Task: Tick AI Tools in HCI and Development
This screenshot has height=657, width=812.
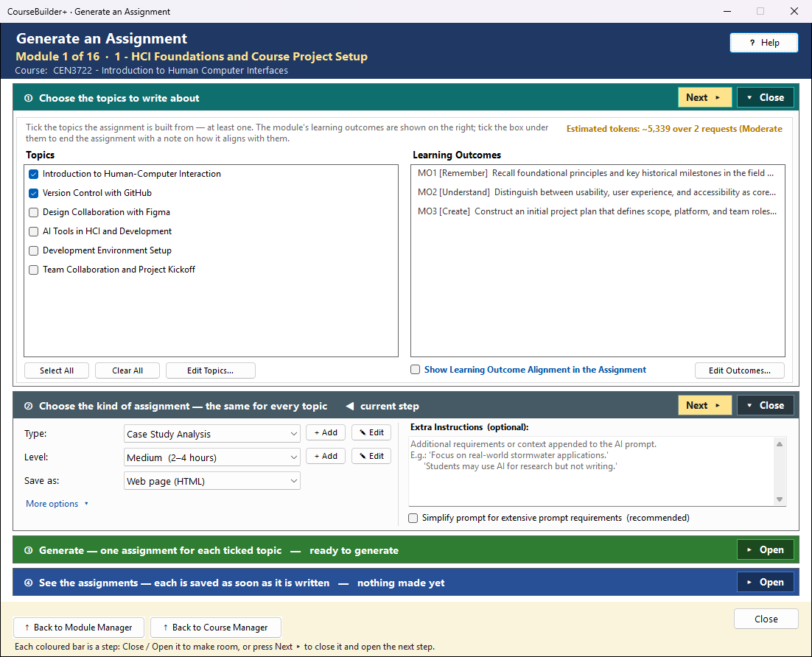Action: coord(34,231)
